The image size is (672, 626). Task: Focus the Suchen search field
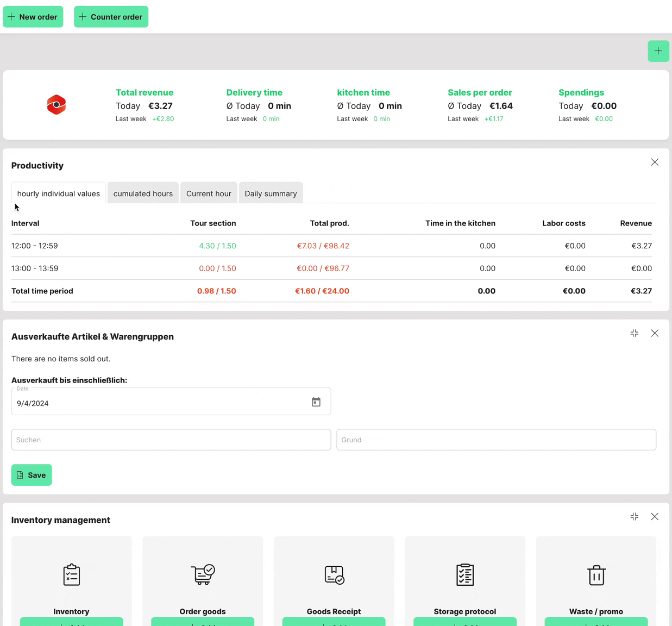171,440
